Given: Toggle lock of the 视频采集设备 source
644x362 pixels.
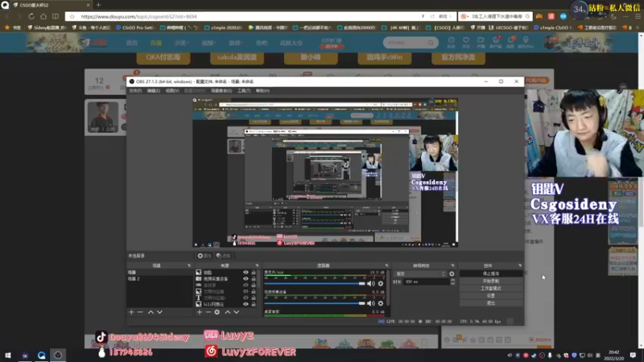Looking at the screenshot, I should (254, 278).
